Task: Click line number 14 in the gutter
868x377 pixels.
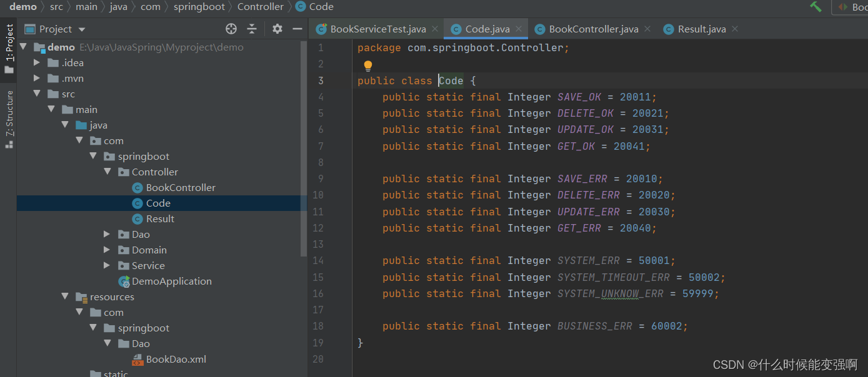Action: [319, 260]
